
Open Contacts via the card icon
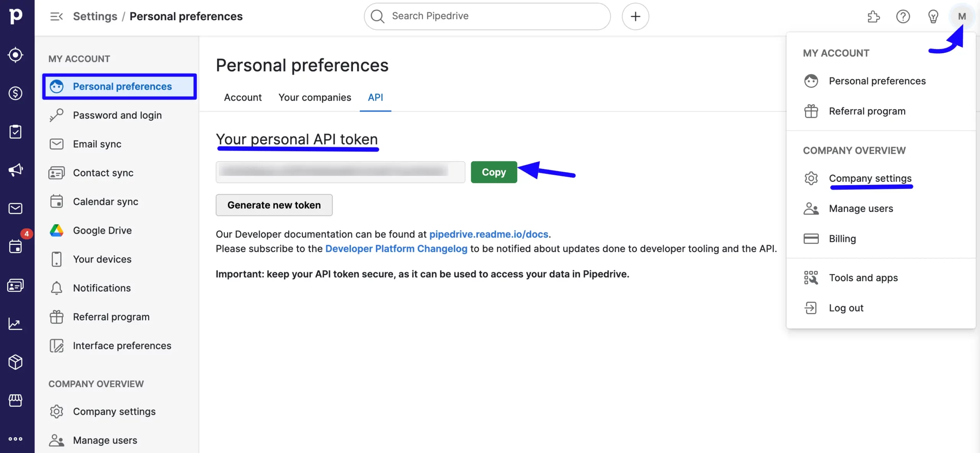tap(15, 285)
